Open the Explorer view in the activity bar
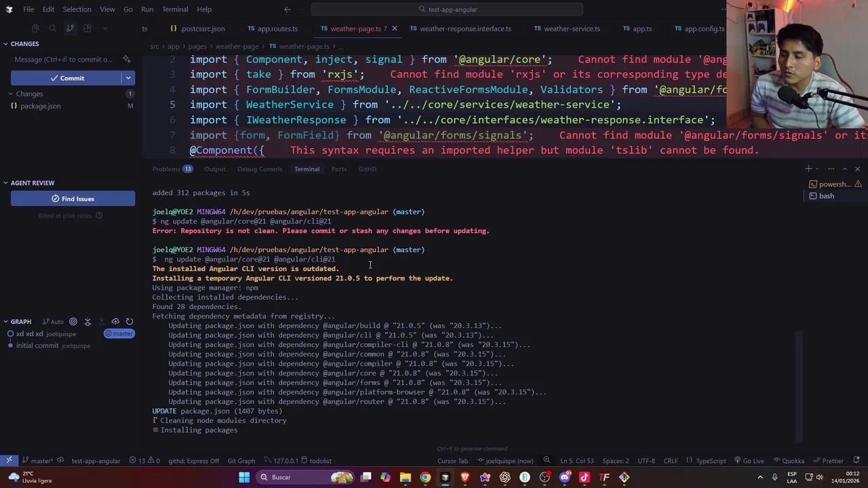 pyautogui.click(x=35, y=28)
